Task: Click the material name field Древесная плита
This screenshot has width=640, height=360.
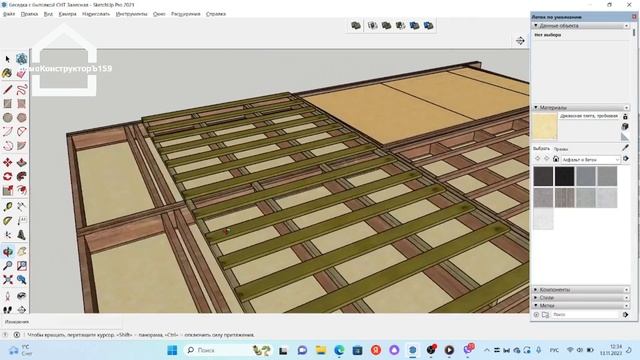Action: 589,116
